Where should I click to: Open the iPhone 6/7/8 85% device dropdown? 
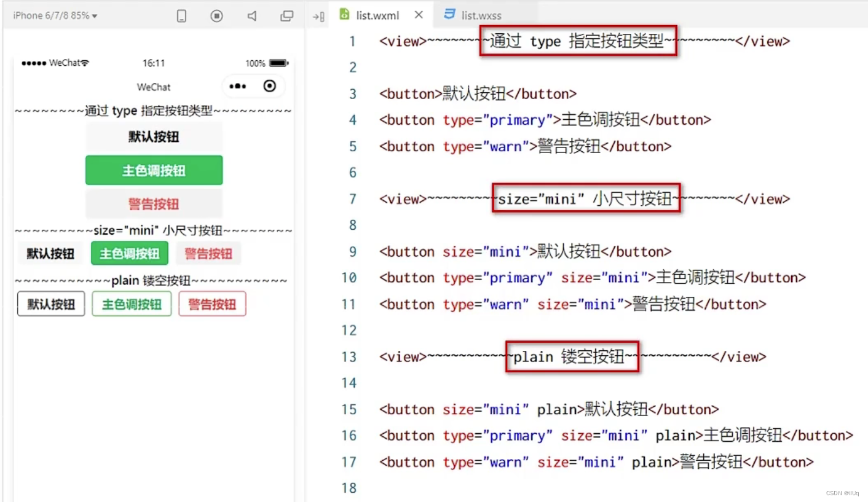(55, 16)
